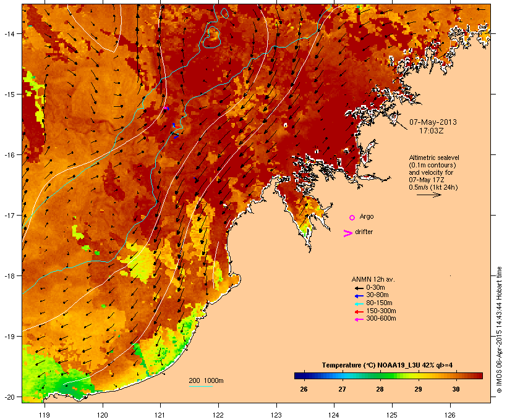
Task: Click the 125 longitude axis label
Action: point(392,415)
